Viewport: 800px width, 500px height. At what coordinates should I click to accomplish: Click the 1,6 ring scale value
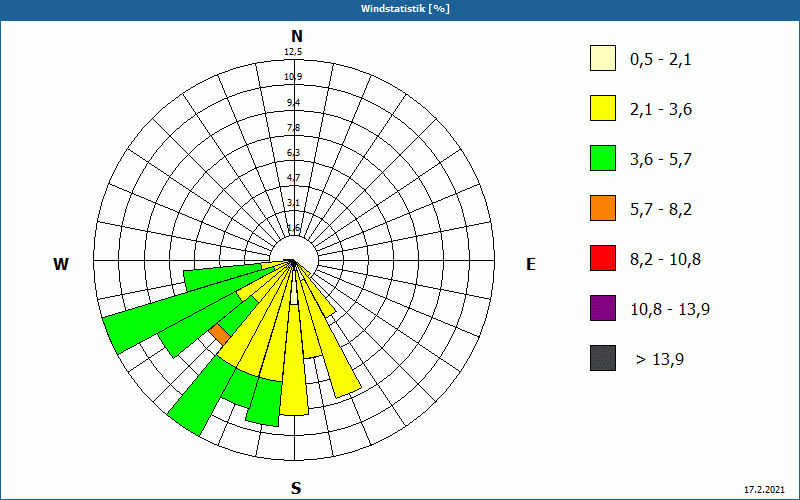293,228
